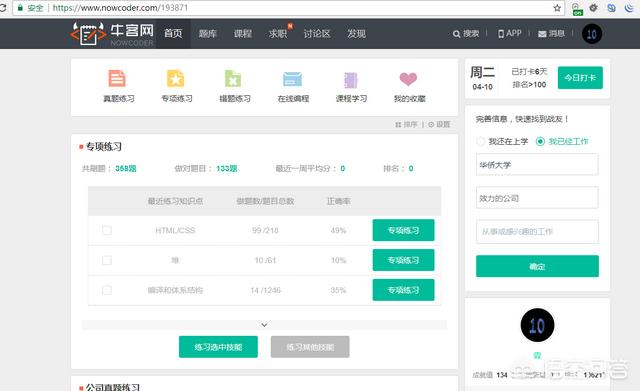Image resolution: width=640 pixels, height=391 pixels.
Task: Select the 我已经工作 radio button
Action: coord(540,141)
